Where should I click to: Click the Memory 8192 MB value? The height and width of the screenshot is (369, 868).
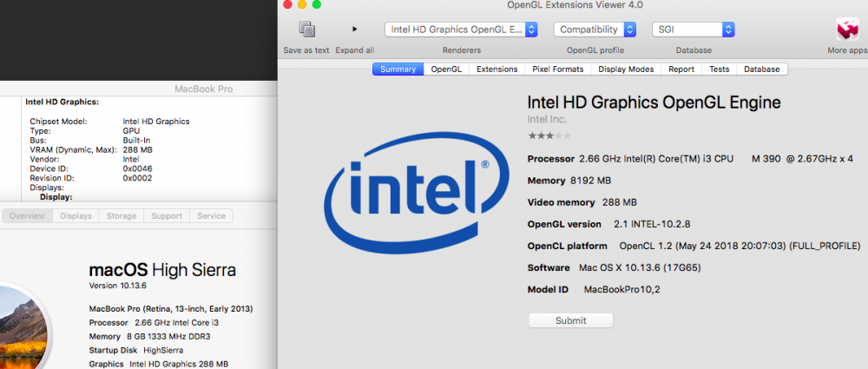click(590, 181)
